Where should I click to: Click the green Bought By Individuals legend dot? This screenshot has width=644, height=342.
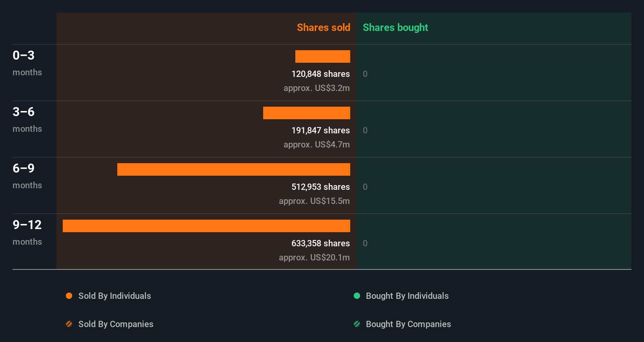pyautogui.click(x=357, y=296)
